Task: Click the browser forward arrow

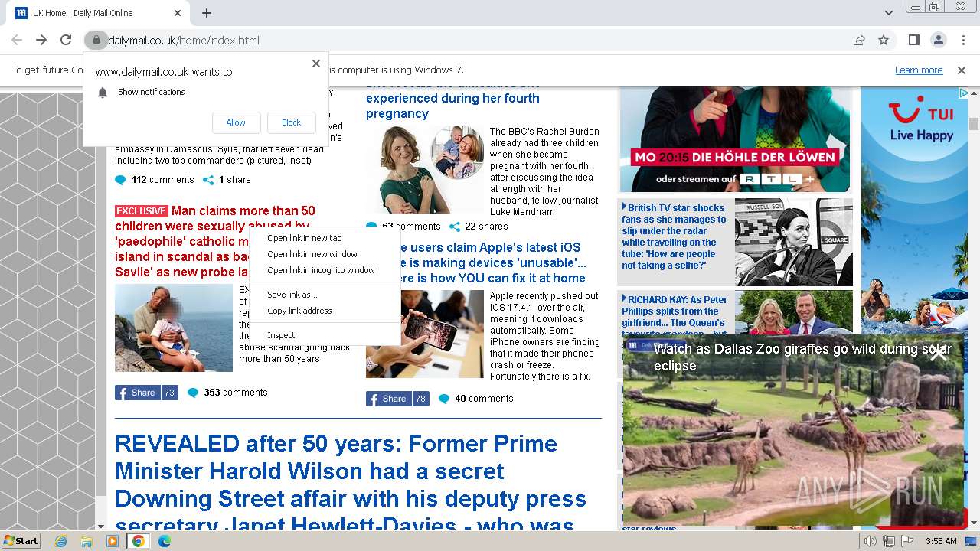Action: (41, 41)
